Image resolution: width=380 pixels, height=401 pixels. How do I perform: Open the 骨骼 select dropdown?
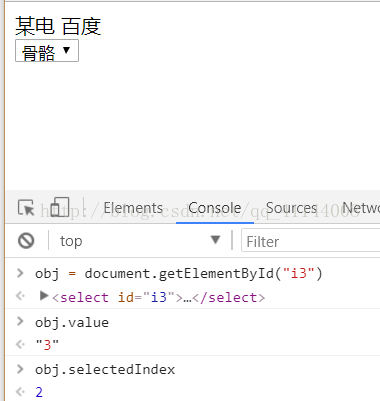47,51
